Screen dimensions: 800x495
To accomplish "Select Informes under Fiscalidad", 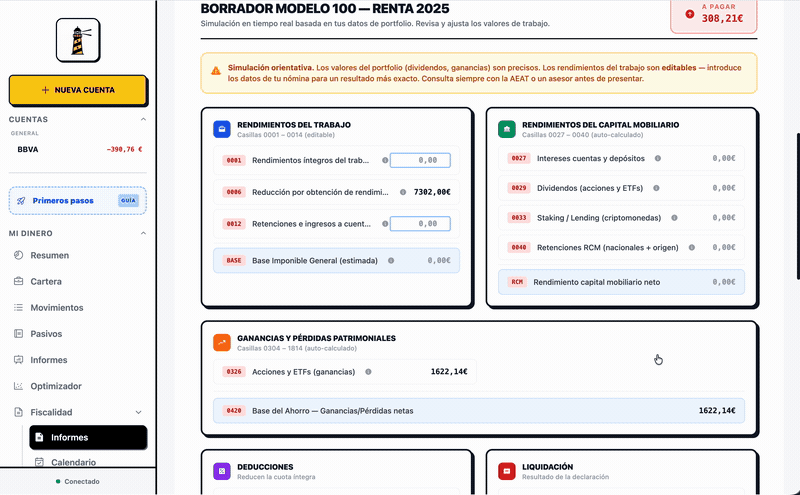I will click(88, 437).
